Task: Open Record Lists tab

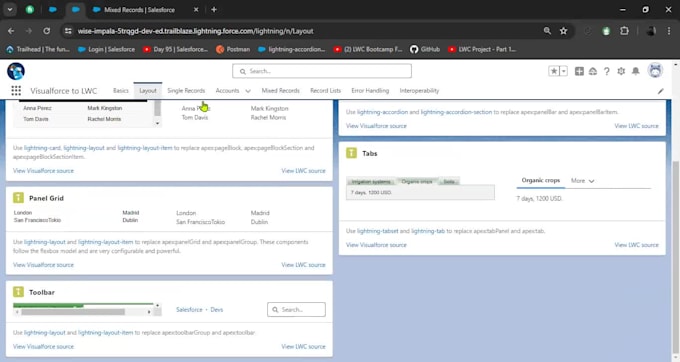Action: [x=325, y=91]
